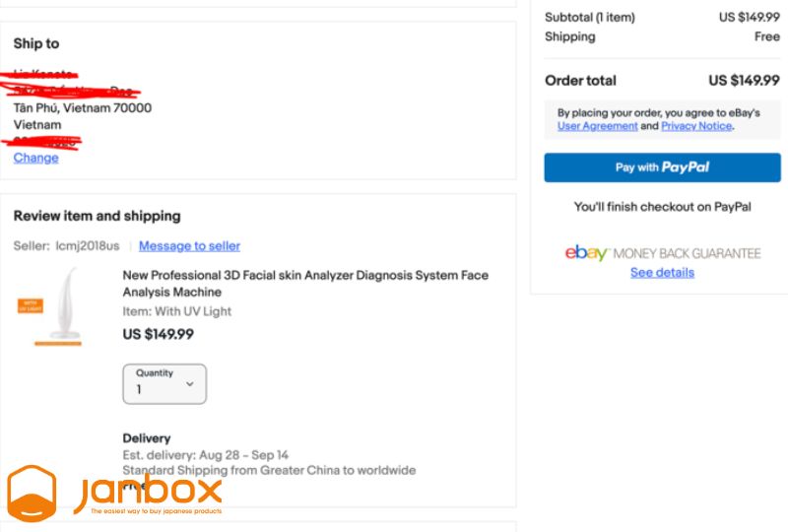Image resolution: width=788 pixels, height=532 pixels.
Task: Click the Order total amount US $149.99
Action: click(744, 81)
